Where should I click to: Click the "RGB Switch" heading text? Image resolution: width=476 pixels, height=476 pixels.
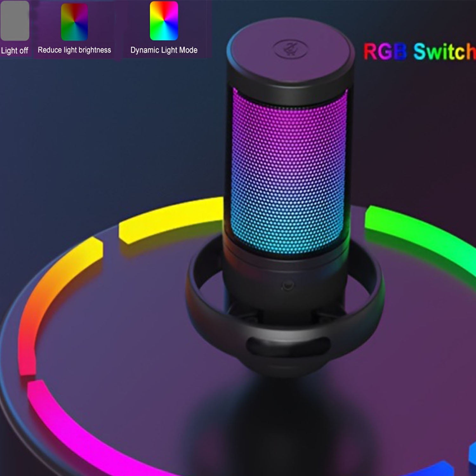pyautogui.click(x=419, y=51)
